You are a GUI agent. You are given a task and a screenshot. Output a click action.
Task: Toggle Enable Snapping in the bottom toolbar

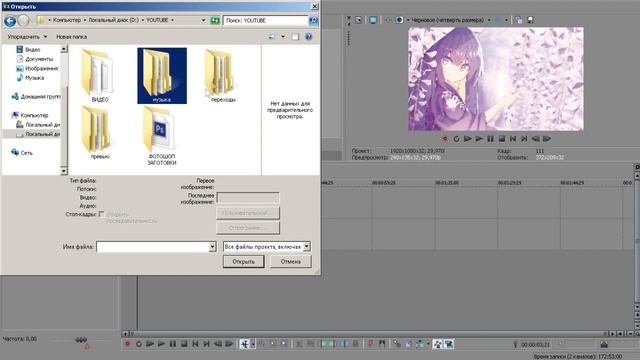(x=396, y=344)
